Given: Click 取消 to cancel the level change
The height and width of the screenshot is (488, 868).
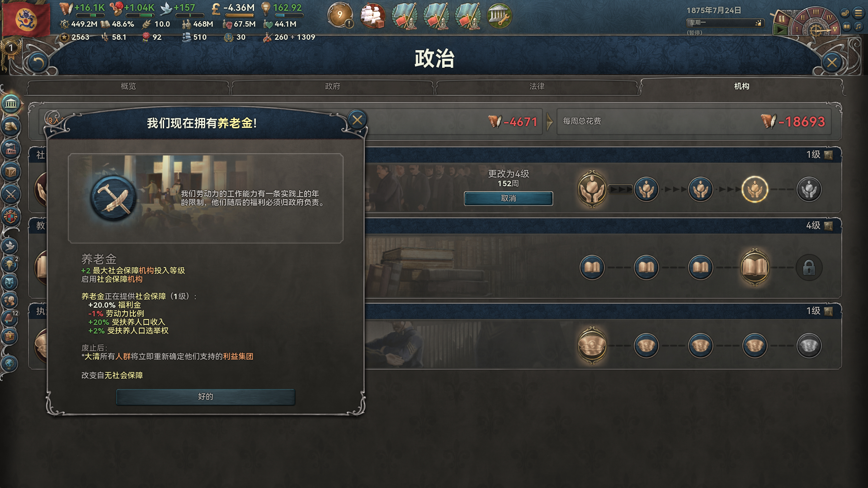Looking at the screenshot, I should pyautogui.click(x=508, y=198).
